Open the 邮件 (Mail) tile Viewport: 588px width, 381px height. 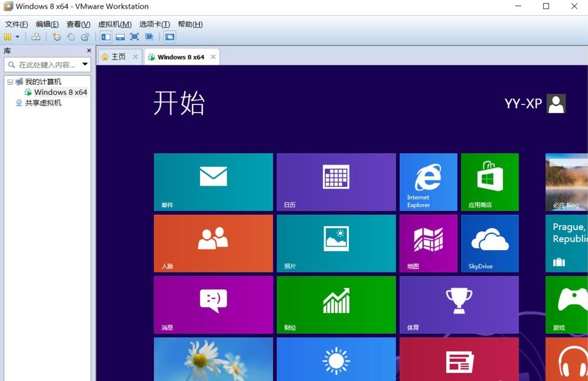click(x=213, y=182)
